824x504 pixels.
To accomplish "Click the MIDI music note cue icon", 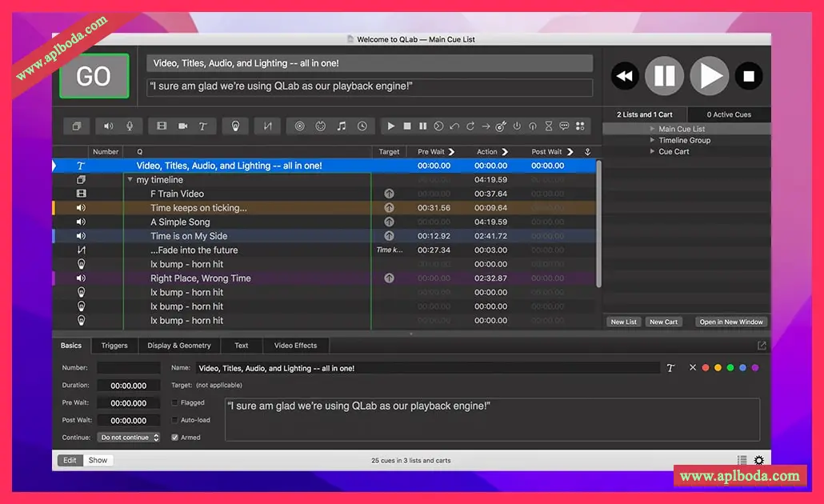I will 342,126.
